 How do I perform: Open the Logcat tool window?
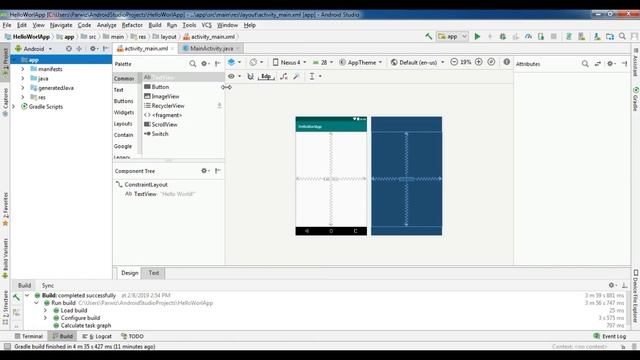[97, 336]
